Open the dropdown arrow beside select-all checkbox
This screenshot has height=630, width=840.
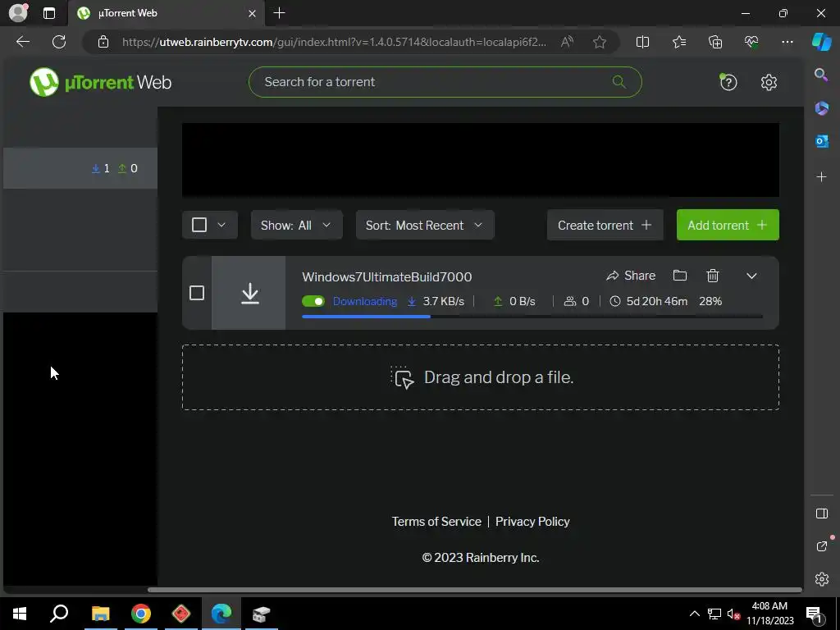[221, 225]
